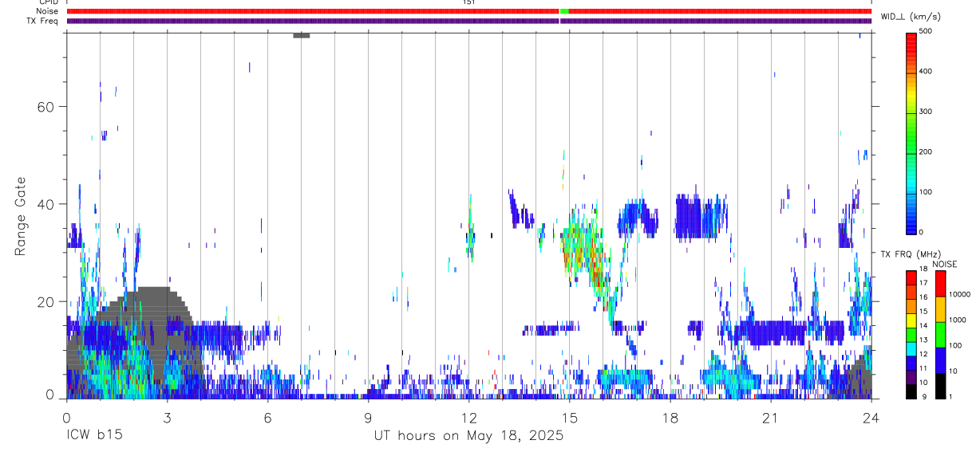Click the NOISE legend color bar

click(x=940, y=334)
